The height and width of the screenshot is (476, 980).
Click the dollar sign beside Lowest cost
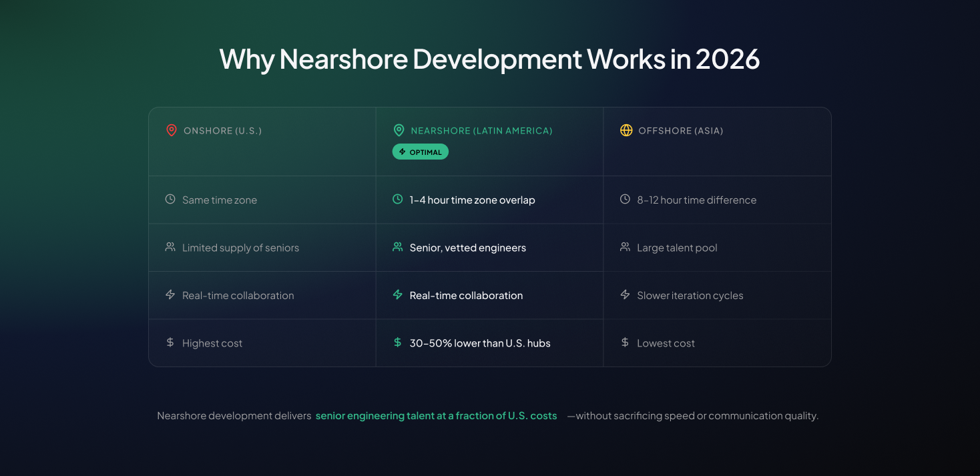(x=626, y=342)
